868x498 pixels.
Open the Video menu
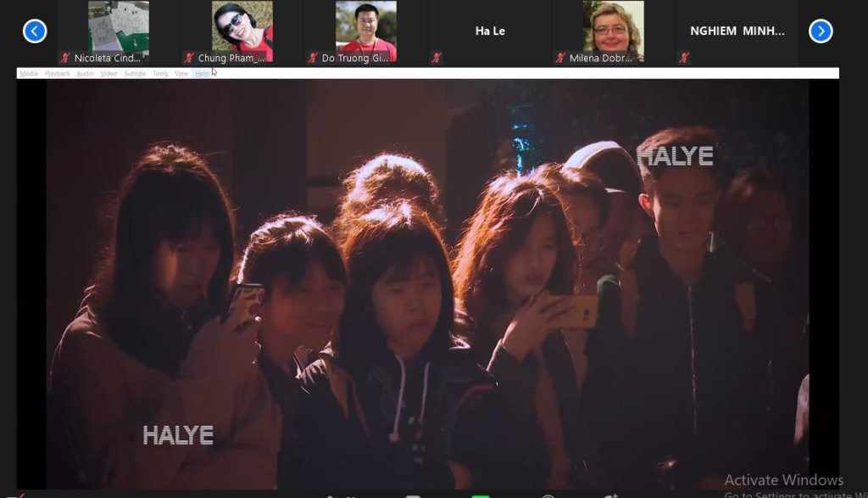108,74
